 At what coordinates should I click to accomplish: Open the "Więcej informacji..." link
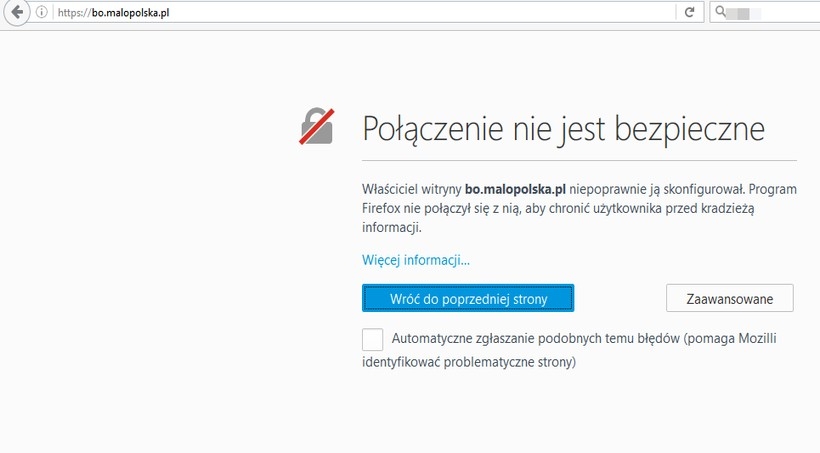coord(416,260)
